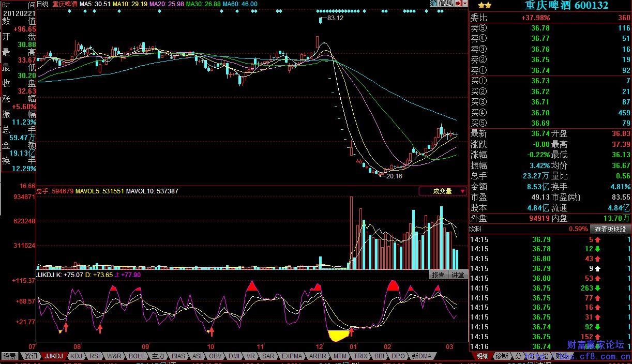Expand the small dropdown arrow beside 信息

click(x=465, y=4)
